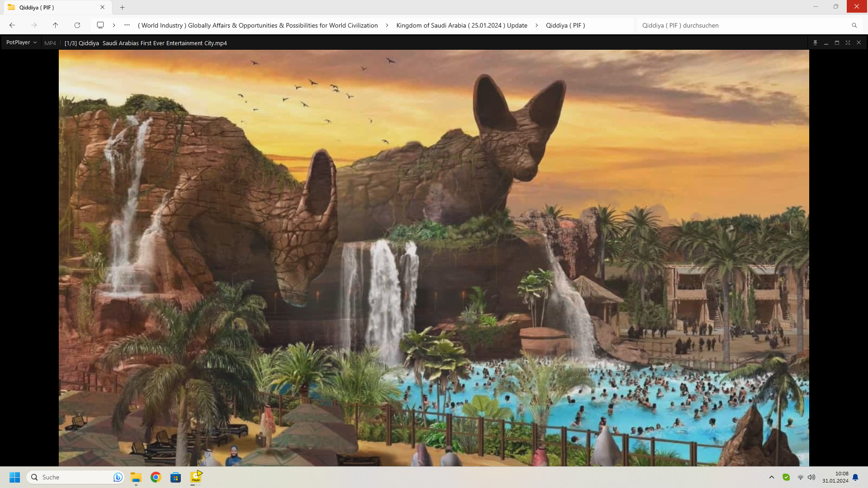Click the video frame to pause playback

pos(434,258)
